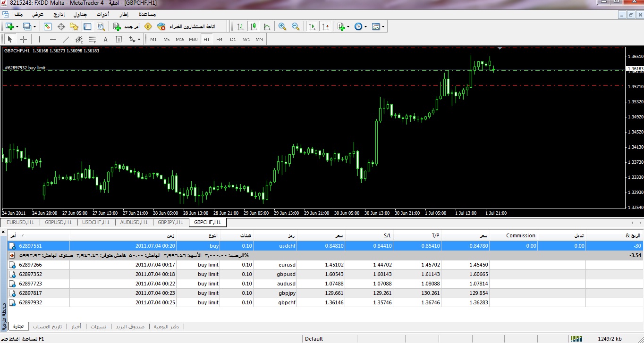
Task: Click the New Order button أمر جديد
Action: [x=127, y=27]
